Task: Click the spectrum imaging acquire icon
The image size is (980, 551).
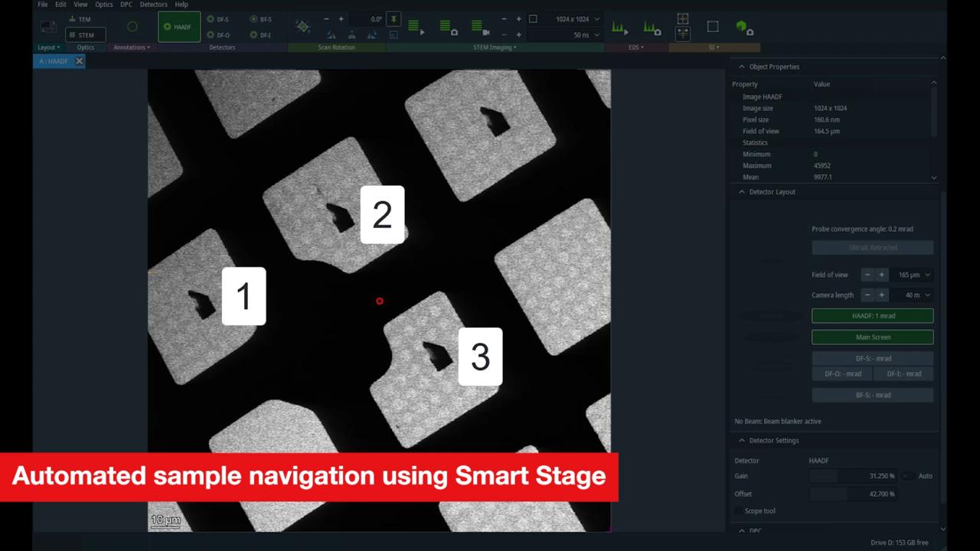Action: coord(743,28)
